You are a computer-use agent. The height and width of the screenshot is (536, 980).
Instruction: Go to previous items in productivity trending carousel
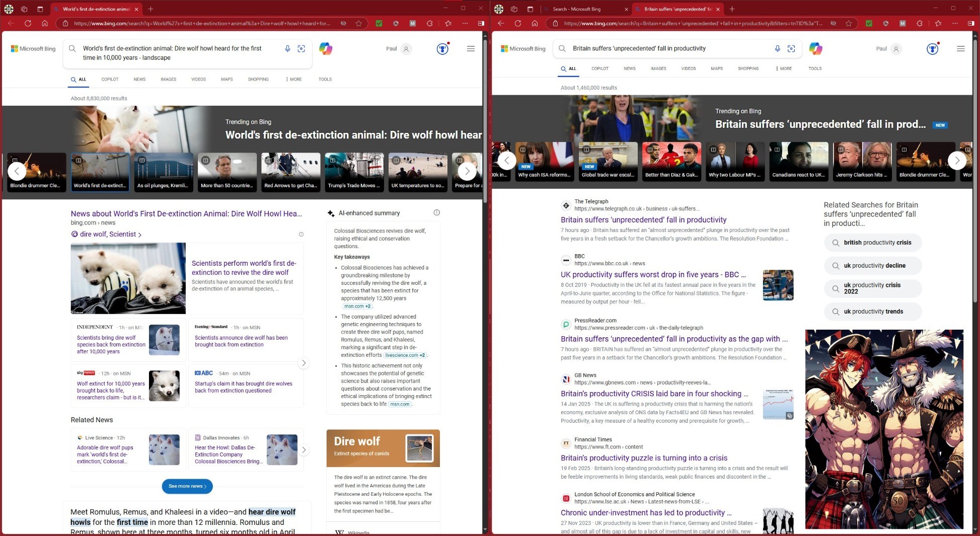point(507,161)
